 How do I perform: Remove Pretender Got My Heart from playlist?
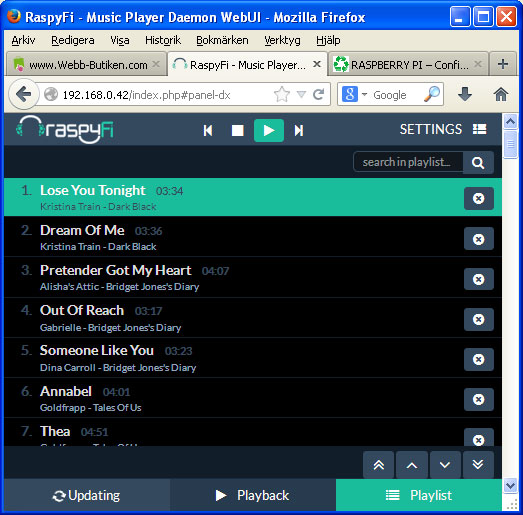coord(479,279)
